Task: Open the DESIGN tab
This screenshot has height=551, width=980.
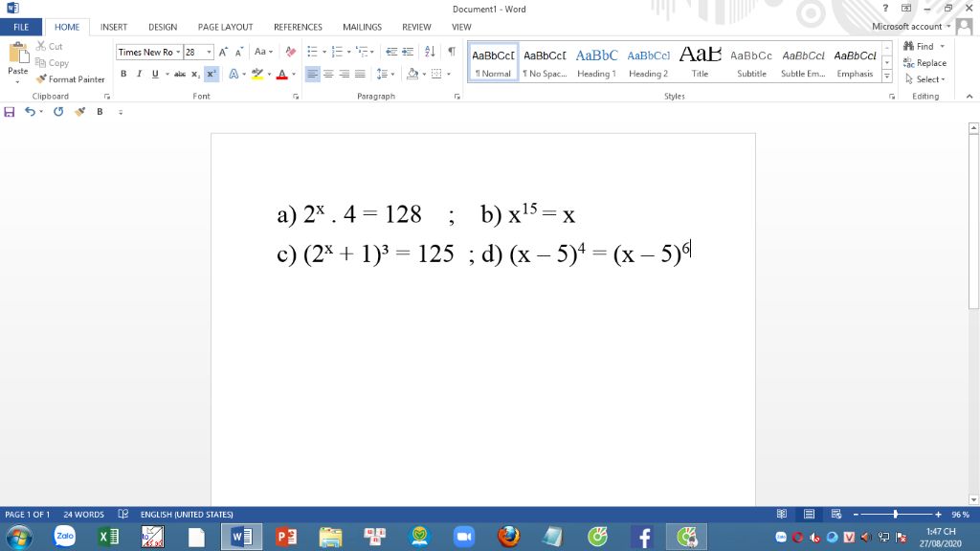Action: (x=163, y=27)
